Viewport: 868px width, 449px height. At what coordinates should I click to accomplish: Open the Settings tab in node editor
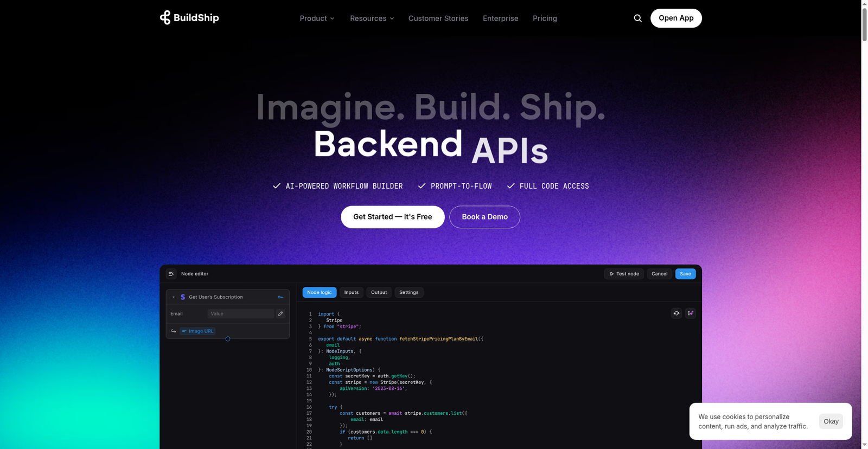point(409,292)
